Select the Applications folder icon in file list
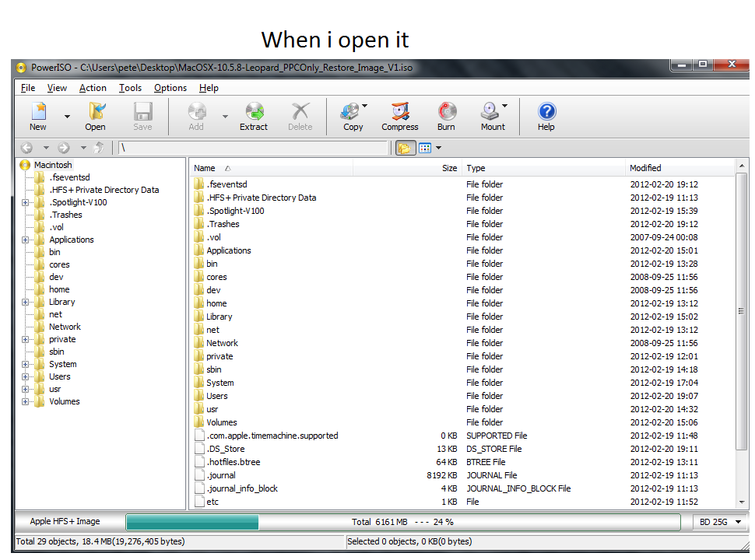The height and width of the screenshot is (560, 755). pos(199,250)
